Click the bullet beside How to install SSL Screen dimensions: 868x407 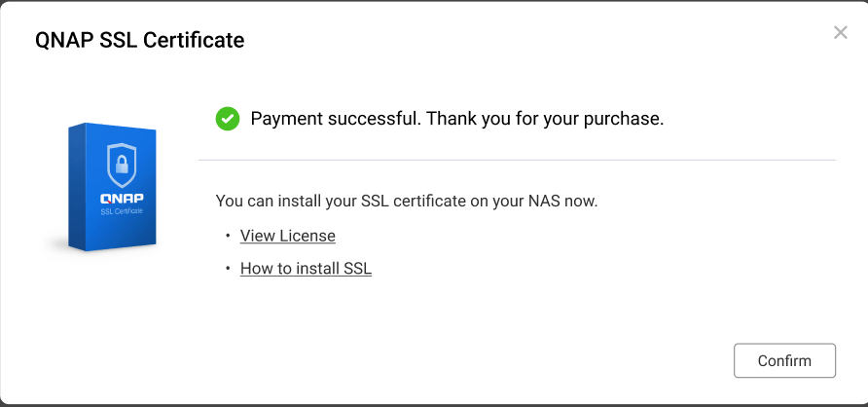pos(227,268)
